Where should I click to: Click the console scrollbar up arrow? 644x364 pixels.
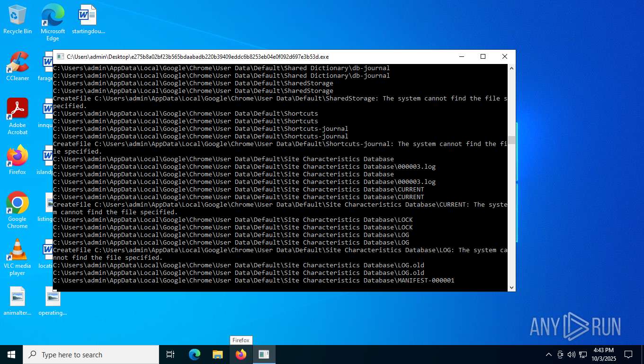(x=511, y=68)
